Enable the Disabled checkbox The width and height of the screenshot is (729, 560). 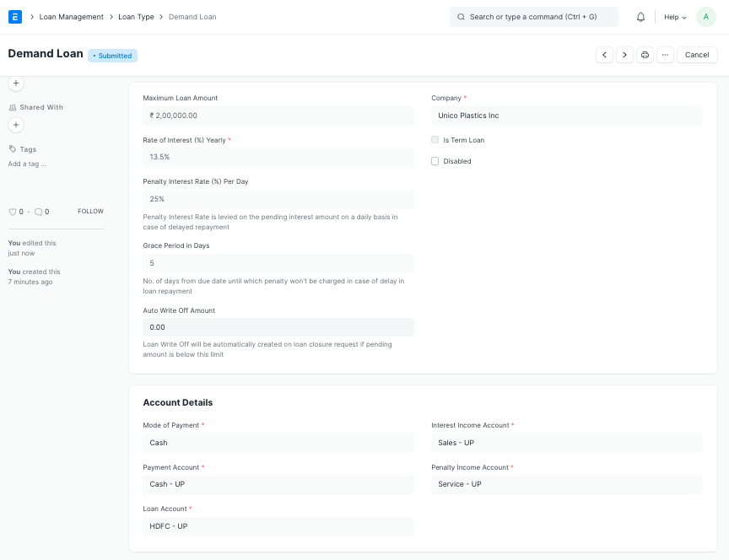pos(435,161)
